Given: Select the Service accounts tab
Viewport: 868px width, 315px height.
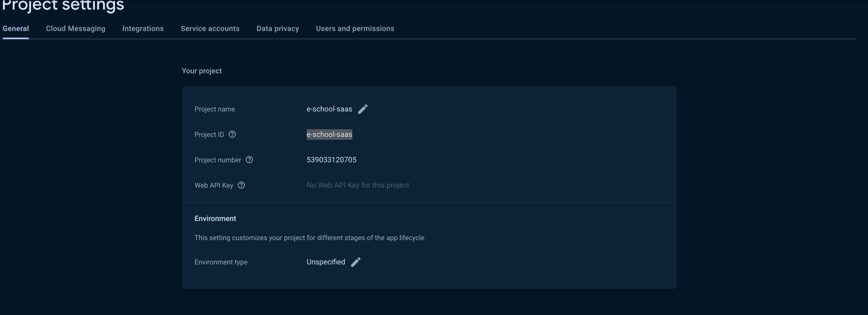Looking at the screenshot, I should coord(210,29).
